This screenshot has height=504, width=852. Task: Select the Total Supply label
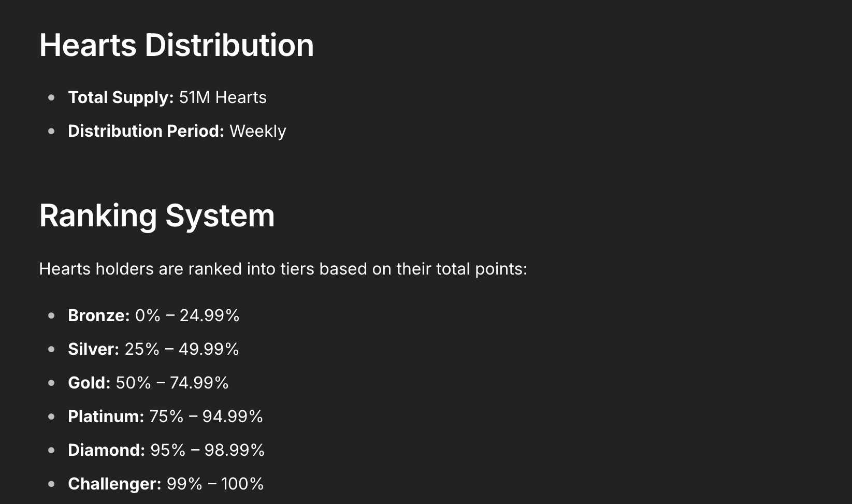121,98
